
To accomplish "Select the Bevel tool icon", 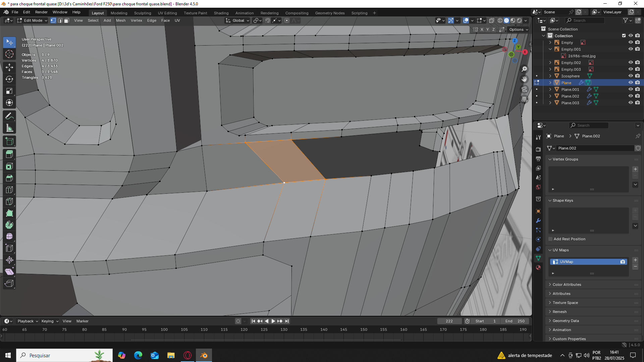I will point(9,178).
